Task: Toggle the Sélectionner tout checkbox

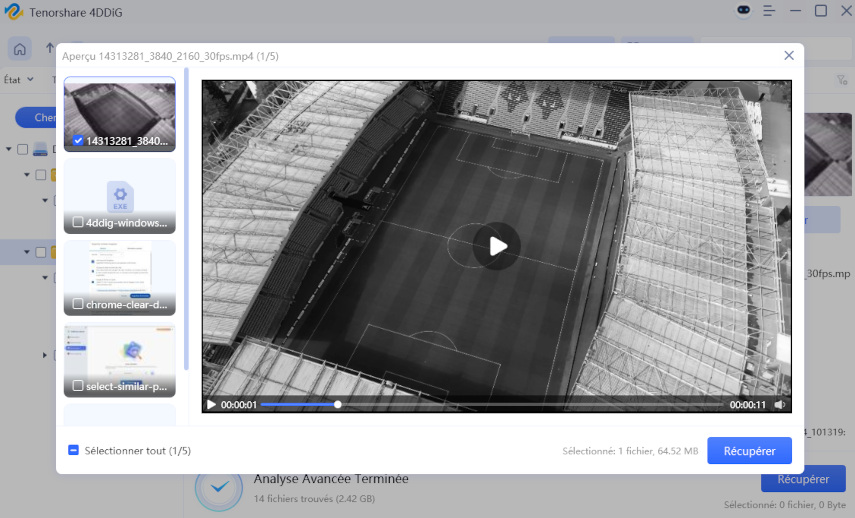Action: point(73,451)
